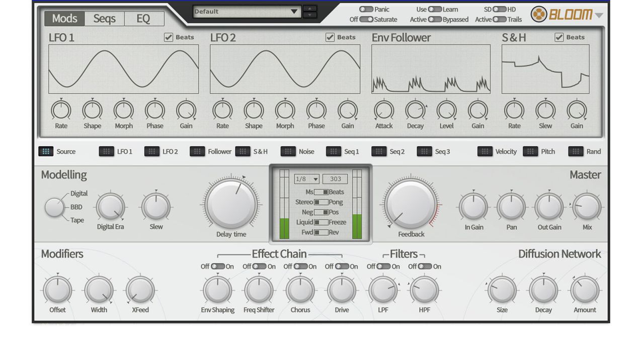Click the Master Pan knob
This screenshot has width=644, height=362.
tap(511, 207)
